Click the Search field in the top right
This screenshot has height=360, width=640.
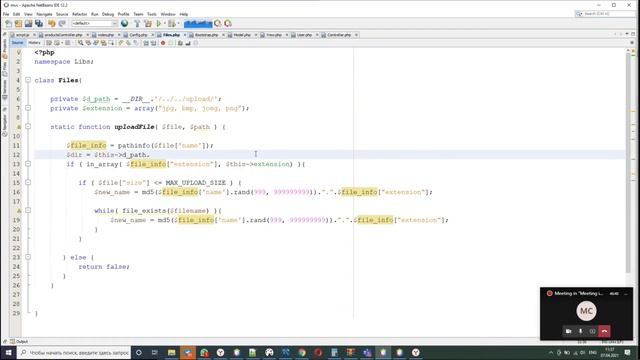pyautogui.click(x=605, y=14)
